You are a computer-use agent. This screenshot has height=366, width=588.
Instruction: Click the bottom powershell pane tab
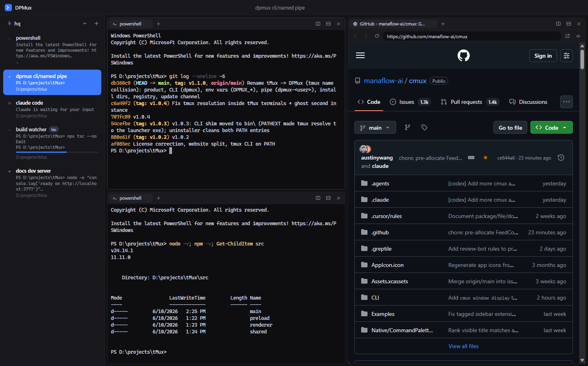coord(130,198)
